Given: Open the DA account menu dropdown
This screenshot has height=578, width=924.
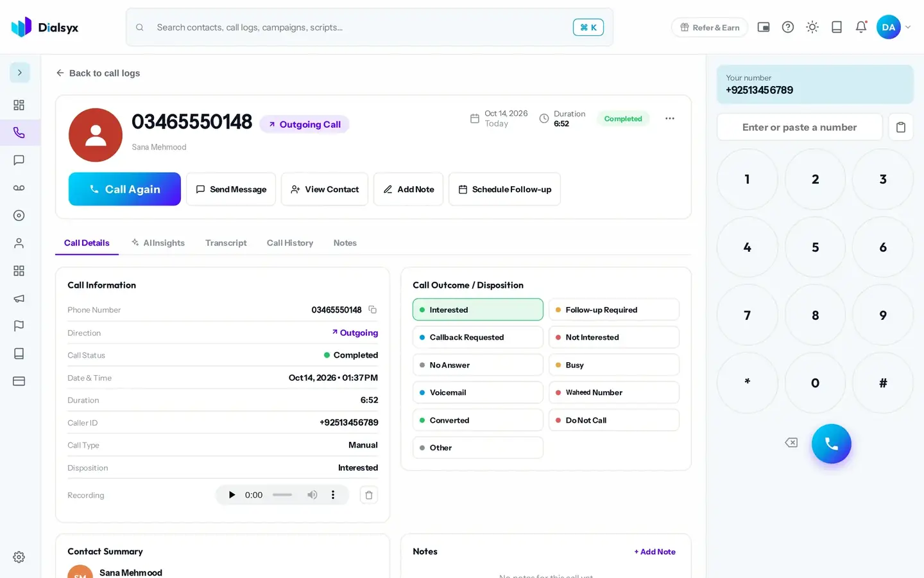Looking at the screenshot, I should 894,27.
